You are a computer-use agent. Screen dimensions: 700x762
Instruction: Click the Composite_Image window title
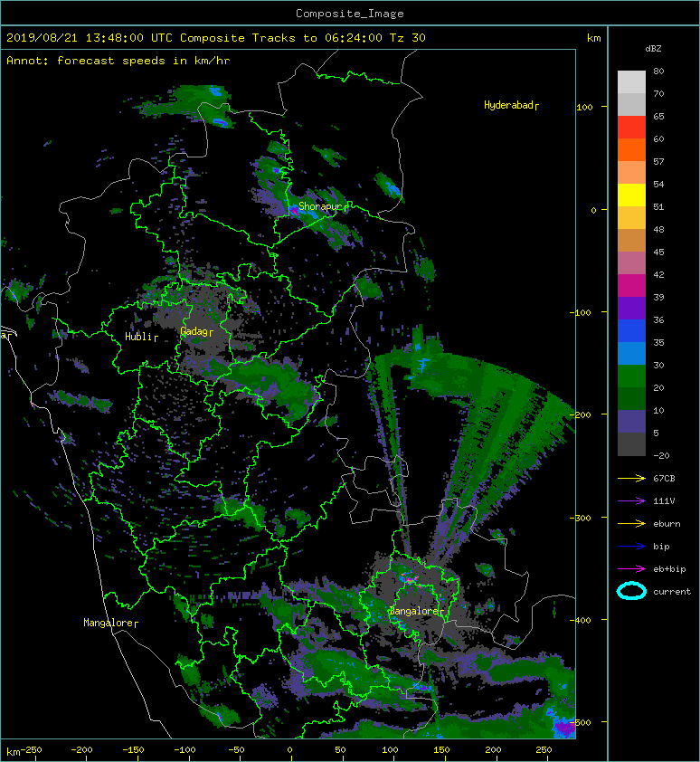point(350,14)
